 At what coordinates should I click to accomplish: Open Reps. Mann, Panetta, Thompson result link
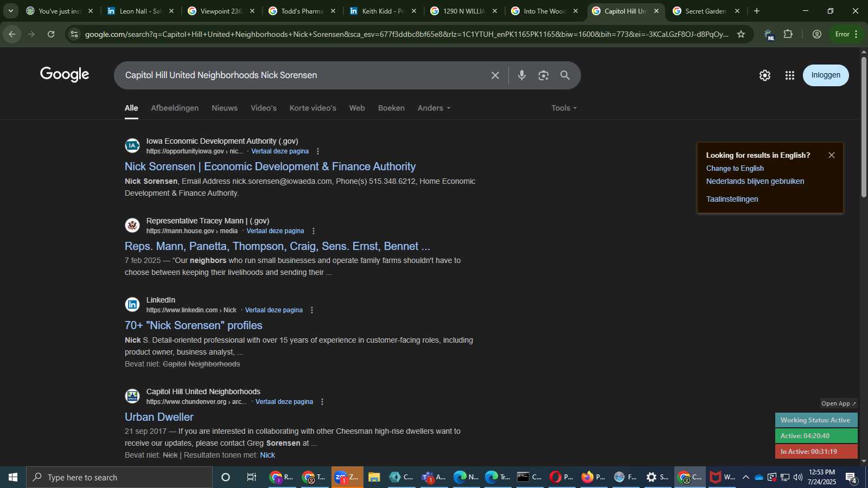coord(277,246)
